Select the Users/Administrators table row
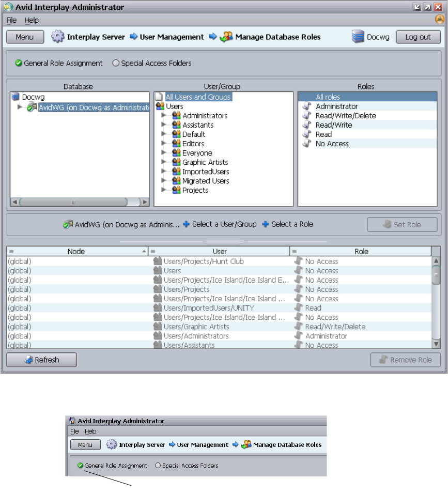This screenshot has width=448, height=495. point(219,336)
